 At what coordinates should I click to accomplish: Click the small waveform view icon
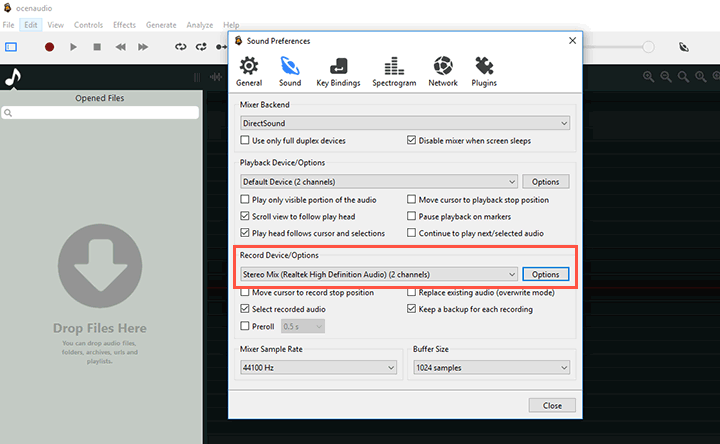click(216, 77)
